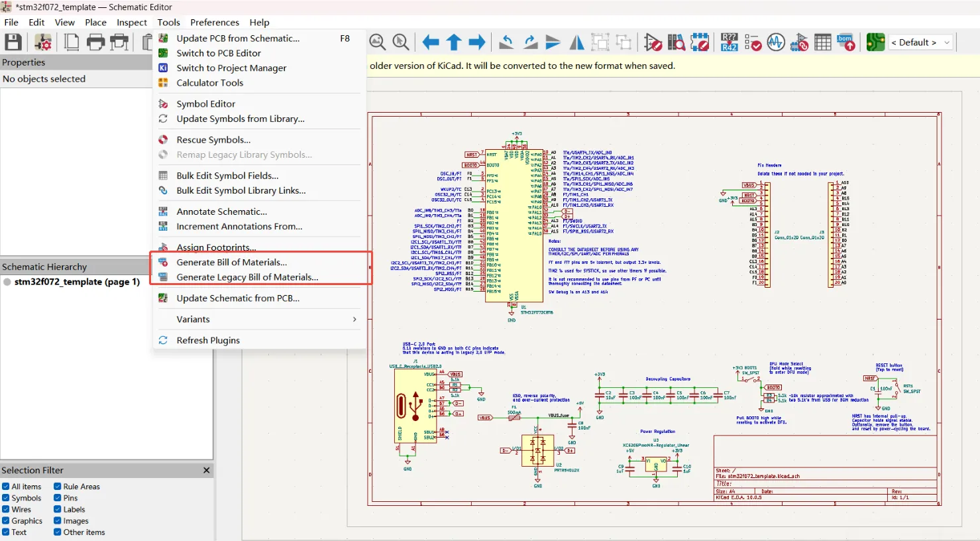
Task: Open PCB Editor green board icon
Action: pyautogui.click(x=875, y=42)
